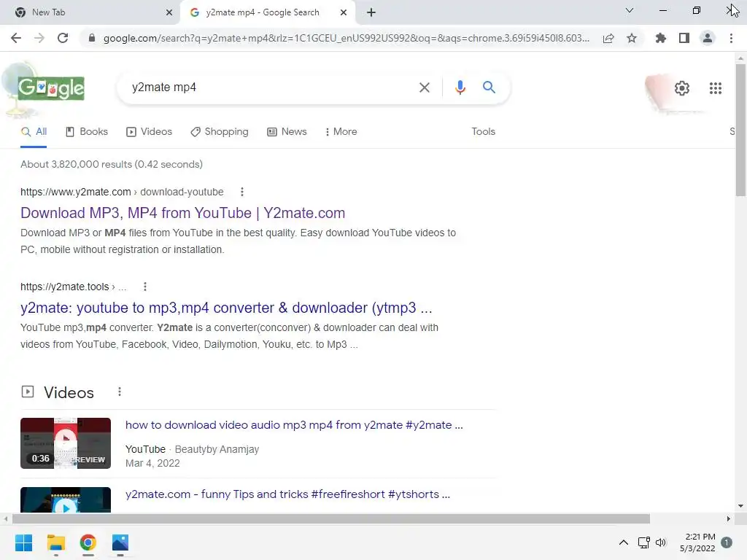Open the Photos app in the taskbar

point(120,542)
